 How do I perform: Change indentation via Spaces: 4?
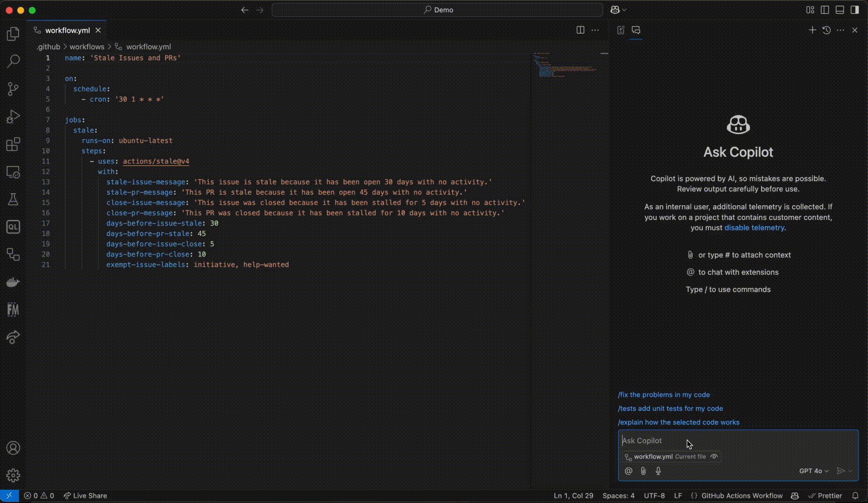pyautogui.click(x=618, y=496)
